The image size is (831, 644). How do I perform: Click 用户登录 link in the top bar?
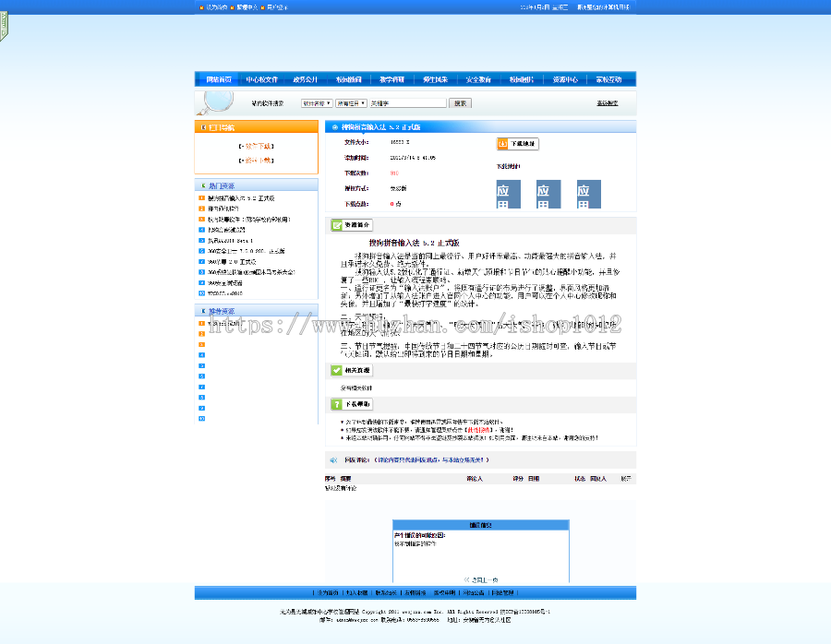click(277, 7)
